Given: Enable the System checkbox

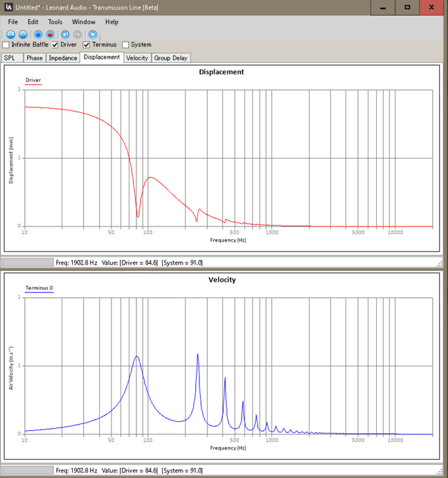Looking at the screenshot, I should tap(125, 45).
